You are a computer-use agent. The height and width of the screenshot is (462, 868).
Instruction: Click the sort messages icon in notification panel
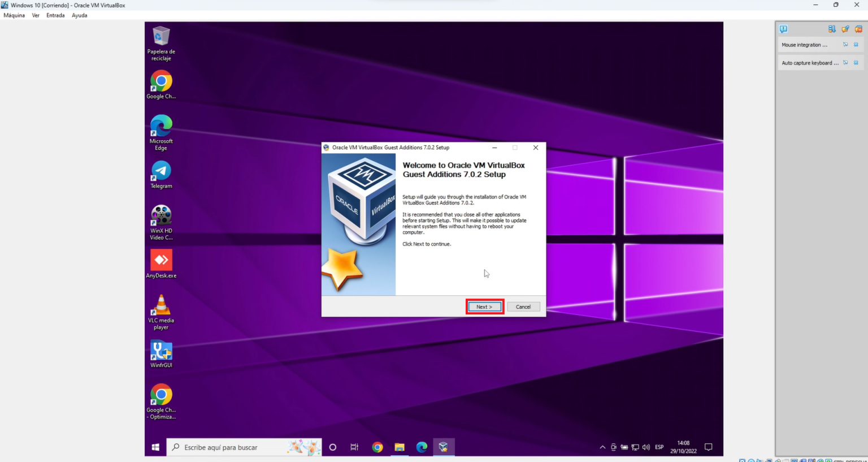click(x=831, y=29)
